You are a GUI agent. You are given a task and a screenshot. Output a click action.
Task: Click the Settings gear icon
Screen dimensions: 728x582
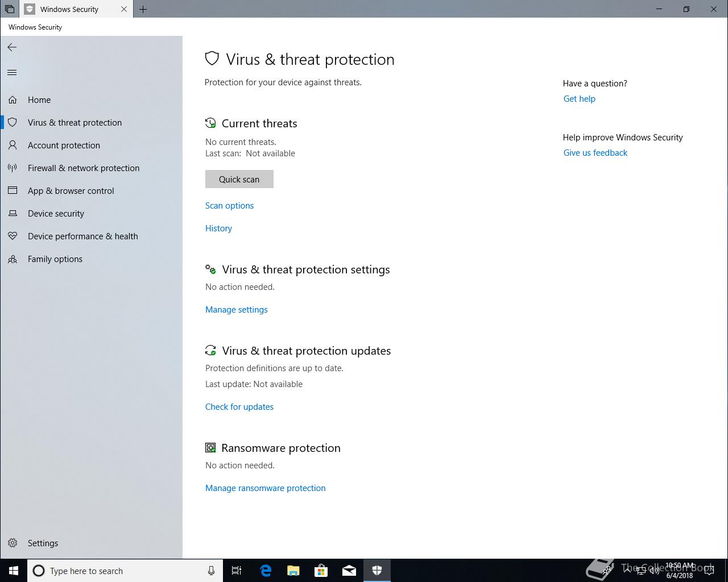(13, 543)
